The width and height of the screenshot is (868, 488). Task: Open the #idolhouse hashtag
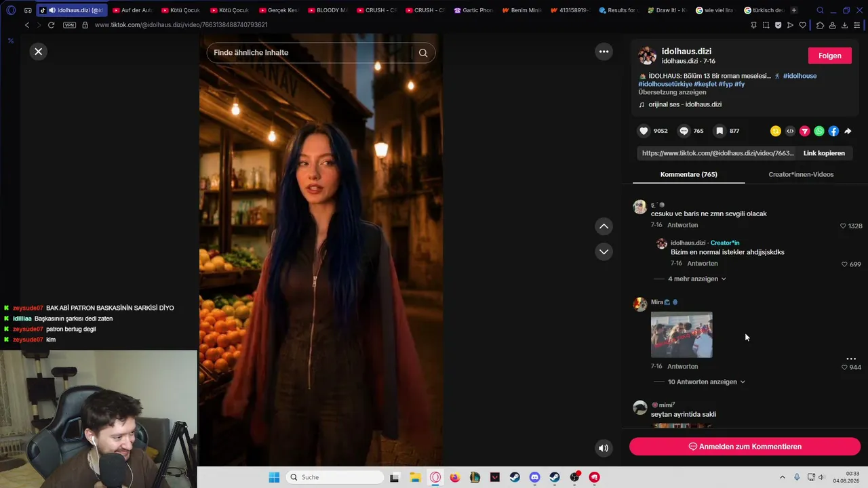coord(800,76)
